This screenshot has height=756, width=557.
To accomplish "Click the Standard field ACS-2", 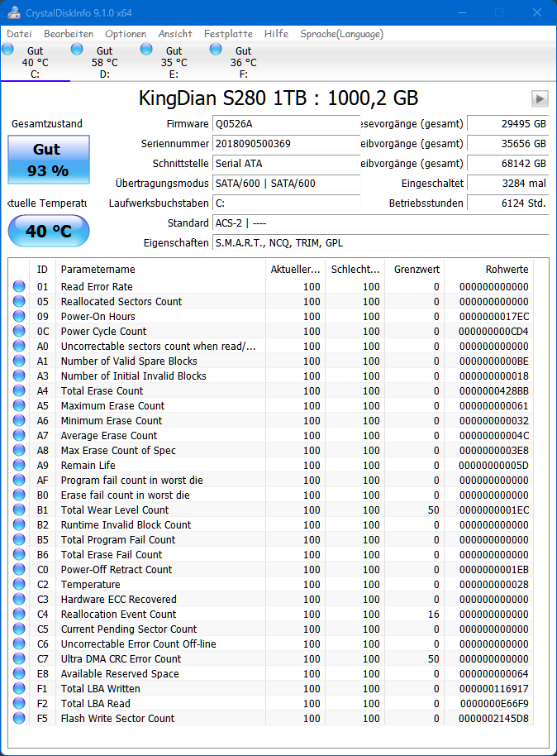I will click(381, 222).
